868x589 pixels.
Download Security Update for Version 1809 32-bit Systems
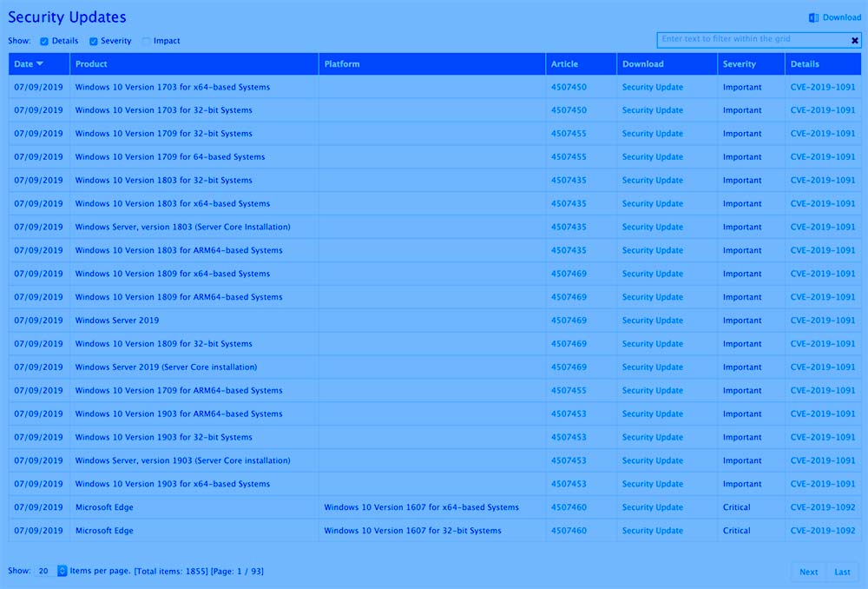pyautogui.click(x=653, y=343)
